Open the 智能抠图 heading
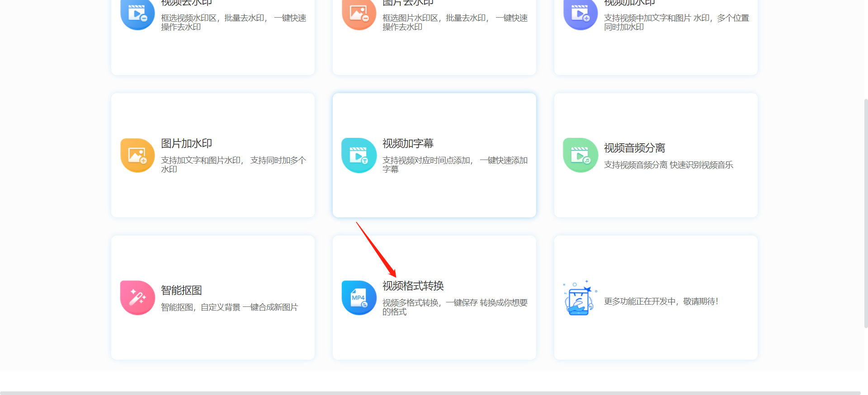 click(181, 291)
